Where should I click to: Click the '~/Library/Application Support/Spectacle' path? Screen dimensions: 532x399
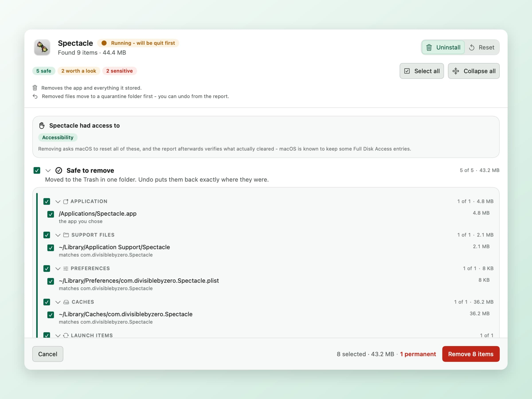114,247
